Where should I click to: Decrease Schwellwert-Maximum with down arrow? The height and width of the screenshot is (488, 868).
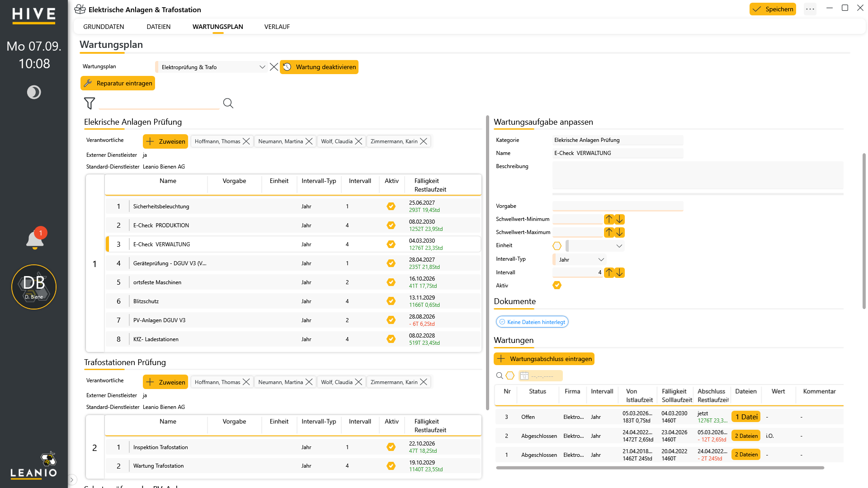click(x=620, y=232)
